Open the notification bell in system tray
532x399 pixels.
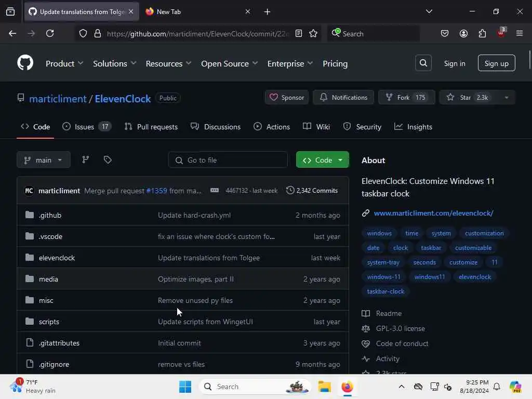[497, 387]
